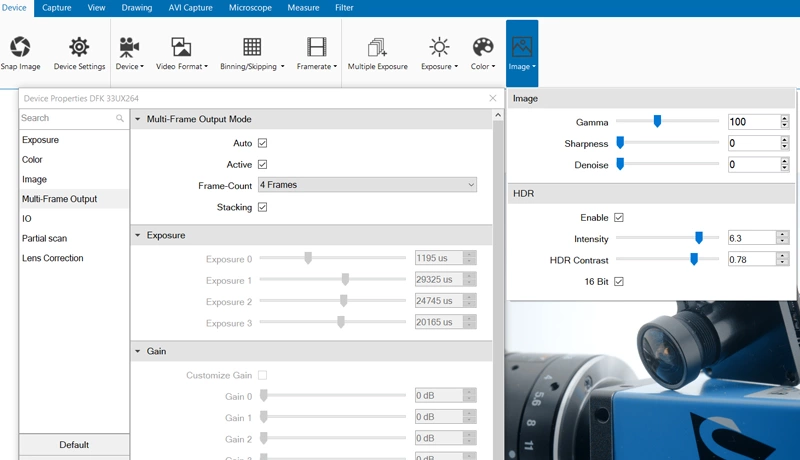Click the Default button

click(x=74, y=445)
